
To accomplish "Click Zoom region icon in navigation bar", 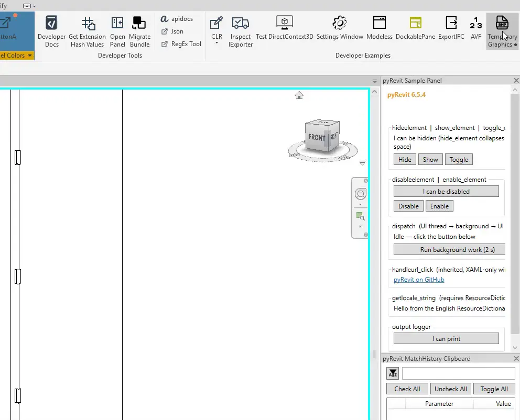I will click(360, 216).
